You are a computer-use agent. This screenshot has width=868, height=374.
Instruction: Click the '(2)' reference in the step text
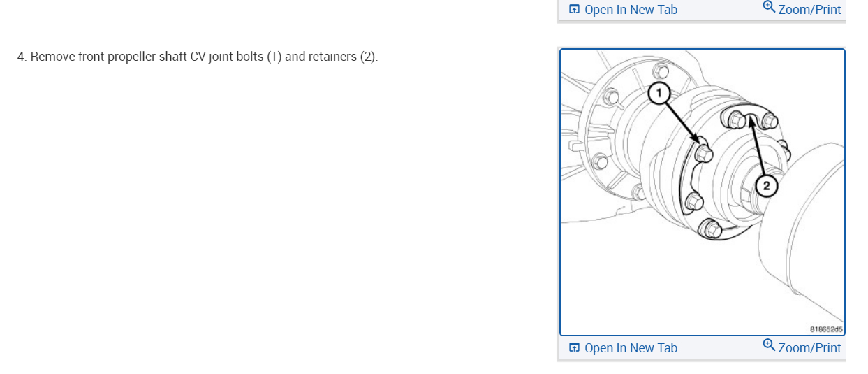point(368,57)
